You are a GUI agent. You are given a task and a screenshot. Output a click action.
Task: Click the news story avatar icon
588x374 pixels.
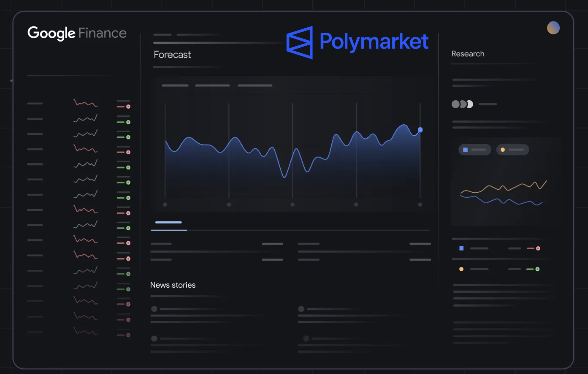(x=154, y=308)
